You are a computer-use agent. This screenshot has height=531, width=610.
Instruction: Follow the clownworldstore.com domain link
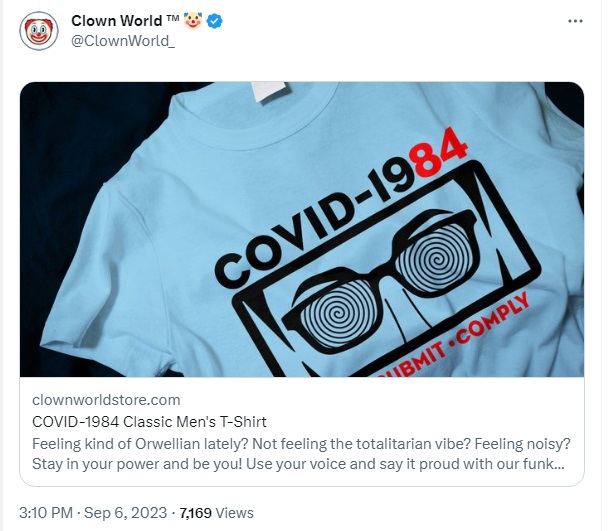pos(106,400)
